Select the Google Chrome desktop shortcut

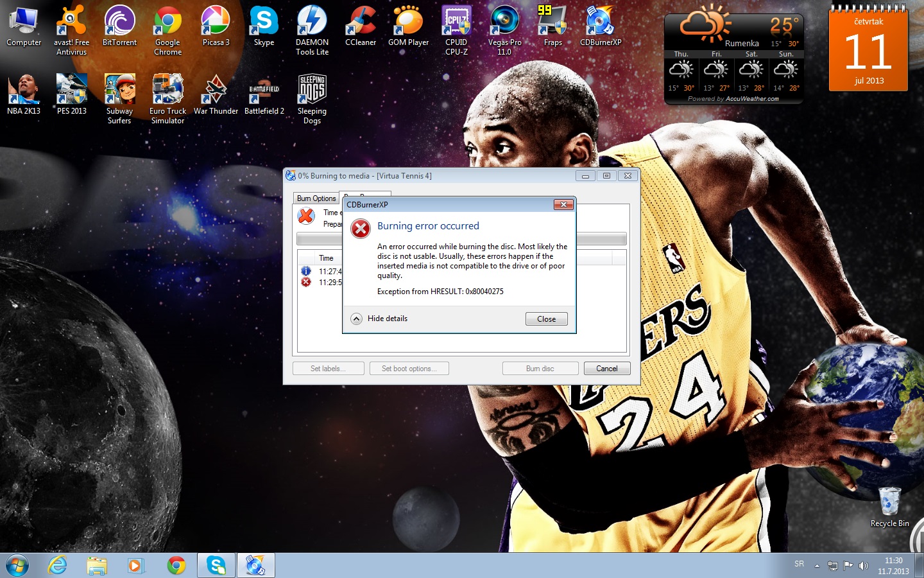(167, 30)
